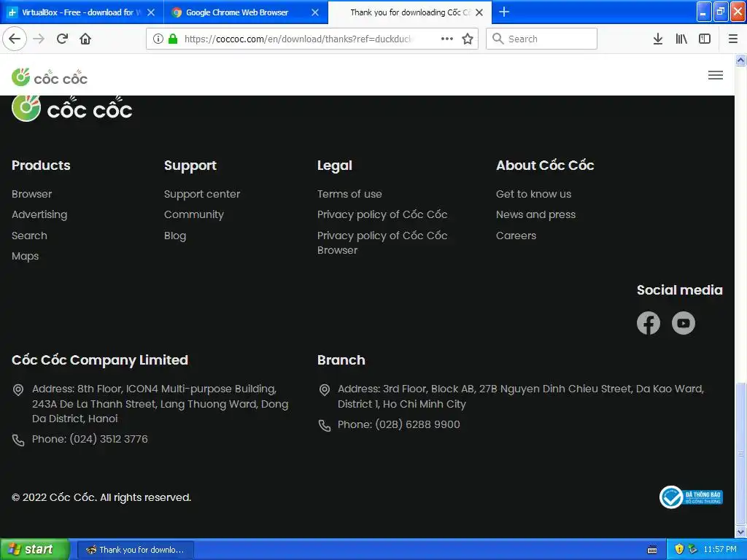The width and height of the screenshot is (747, 560).
Task: Open page actions three-dot menu
Action: pos(447,39)
